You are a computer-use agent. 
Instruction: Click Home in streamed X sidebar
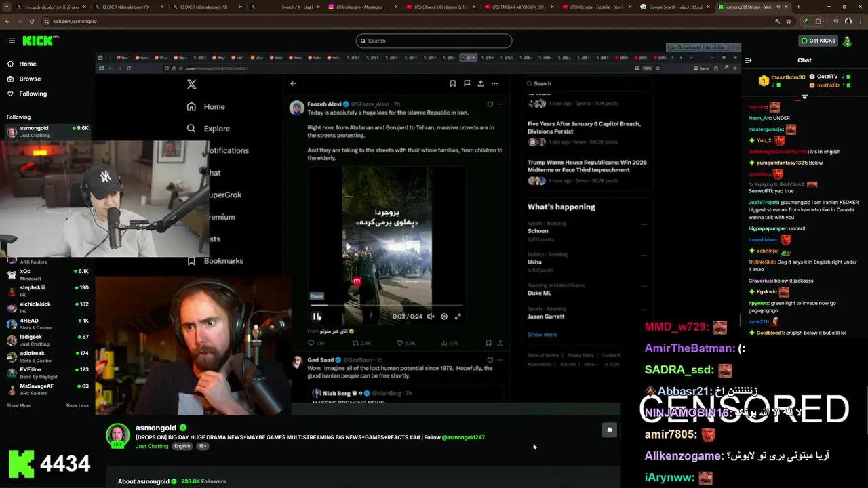pyautogui.click(x=206, y=106)
